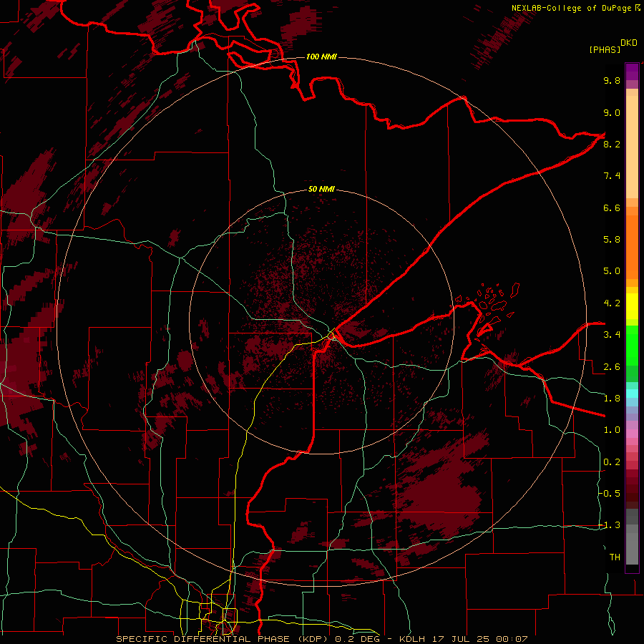Image resolution: width=644 pixels, height=644 pixels.
Task: Click the 1.0 scale value
Action: tap(612, 430)
